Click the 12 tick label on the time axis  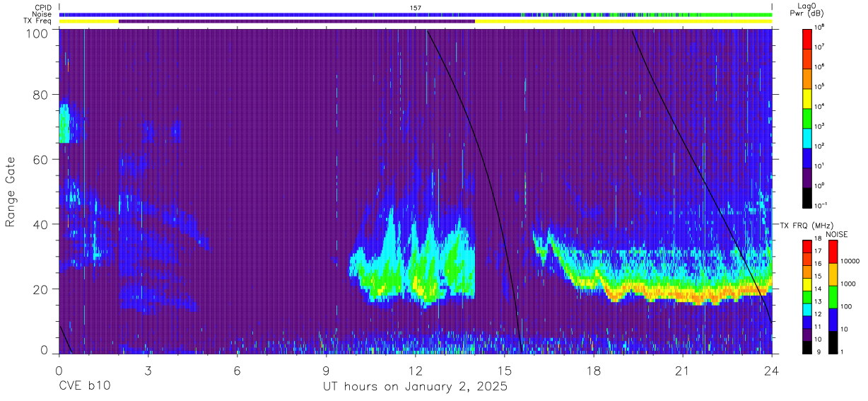pos(416,371)
